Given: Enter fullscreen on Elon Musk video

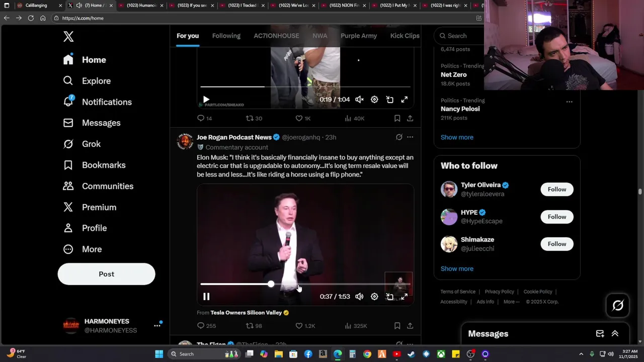Looking at the screenshot, I should [405, 297].
